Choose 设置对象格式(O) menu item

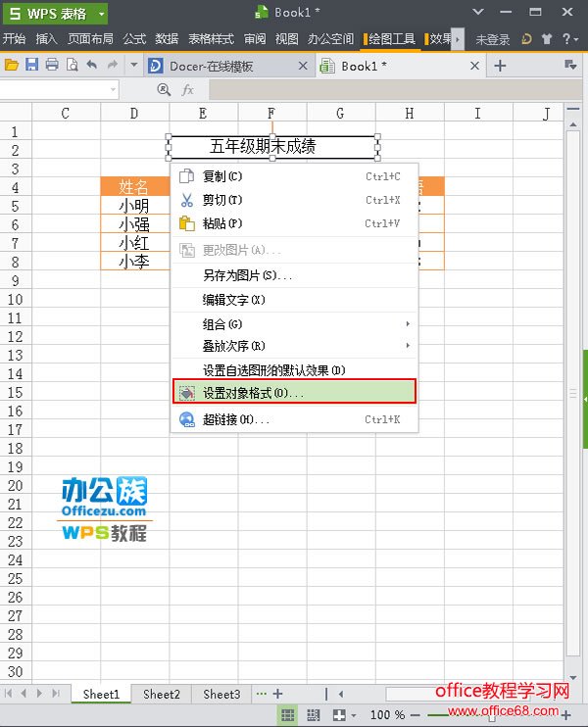(294, 391)
